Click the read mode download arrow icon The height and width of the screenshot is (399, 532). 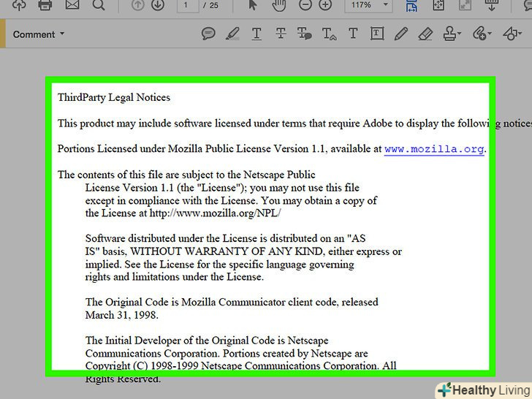click(x=491, y=4)
